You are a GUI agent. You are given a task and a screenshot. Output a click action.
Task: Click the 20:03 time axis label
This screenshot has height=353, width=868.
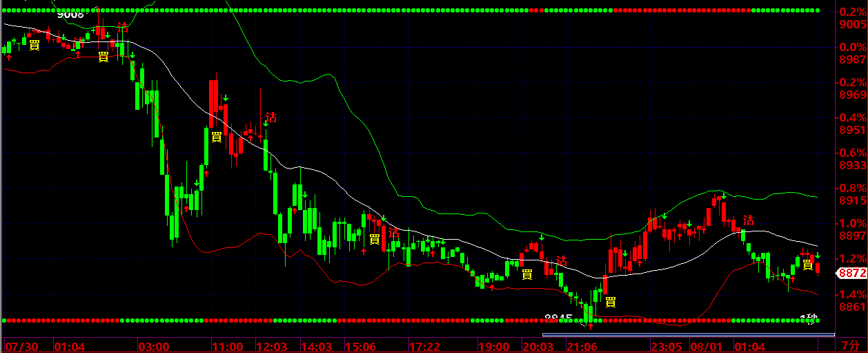[x=537, y=345]
